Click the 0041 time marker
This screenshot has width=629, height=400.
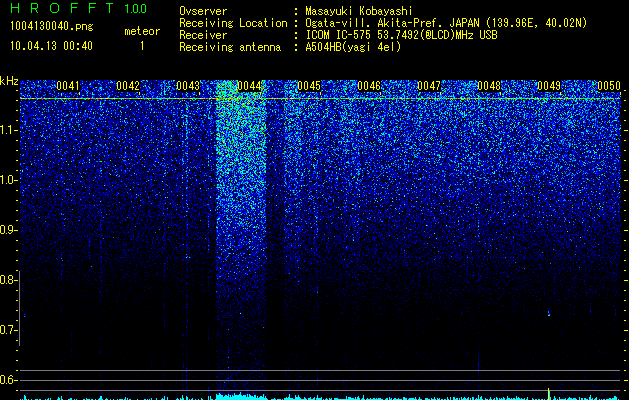click(68, 86)
